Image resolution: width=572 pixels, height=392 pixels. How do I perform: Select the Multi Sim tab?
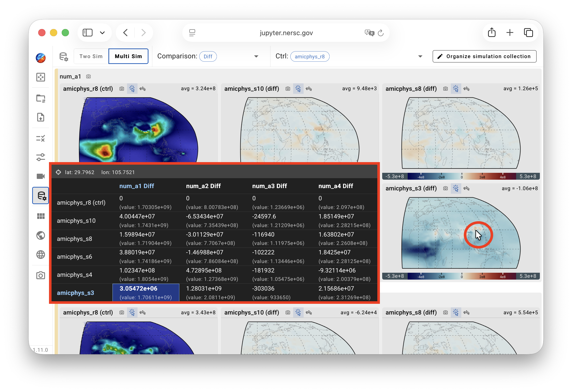pyautogui.click(x=128, y=56)
